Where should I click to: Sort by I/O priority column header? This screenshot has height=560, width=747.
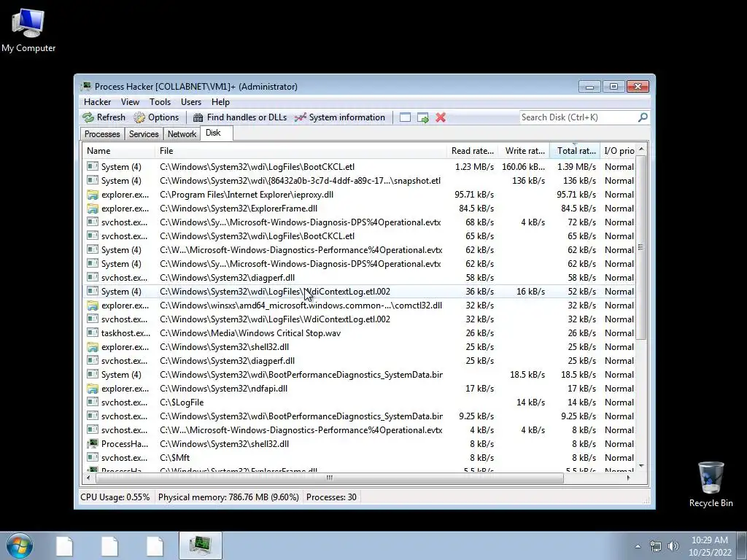[619, 151]
